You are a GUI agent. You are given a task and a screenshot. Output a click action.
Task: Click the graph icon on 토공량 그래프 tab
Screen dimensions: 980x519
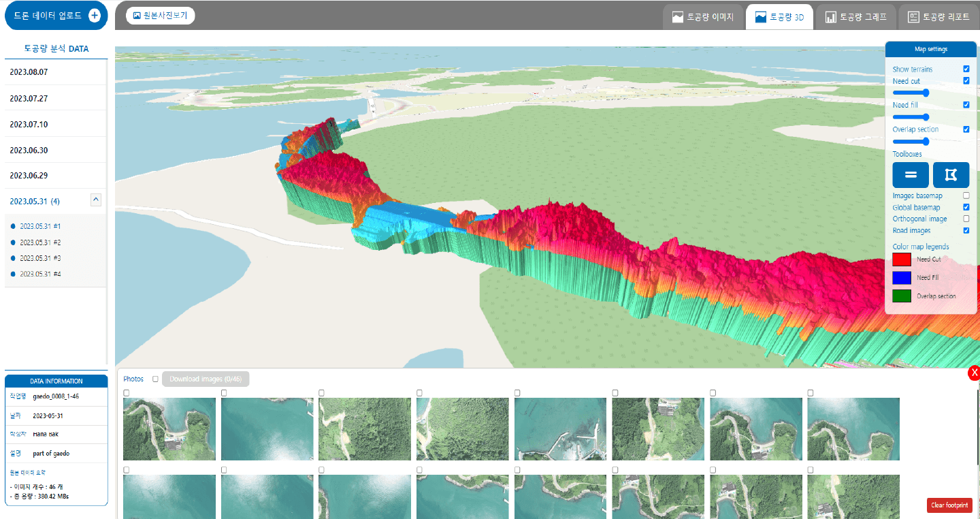coord(830,17)
